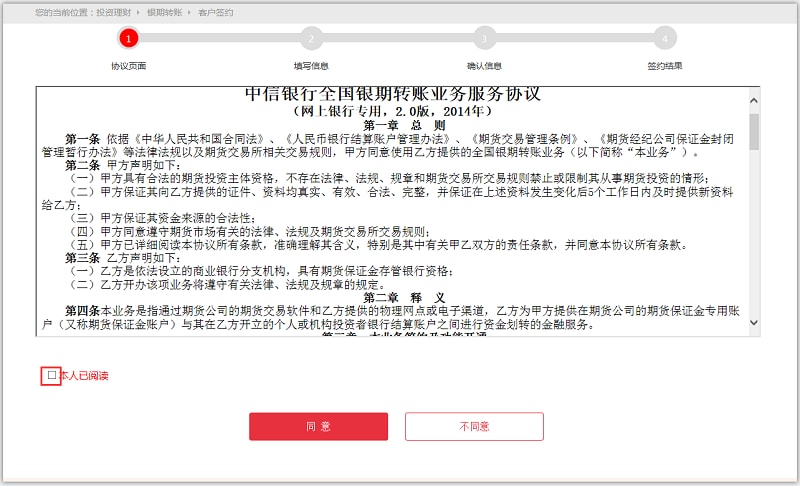Select 客户签约 in the breadcrumb
The image size is (800, 486).
pos(215,12)
